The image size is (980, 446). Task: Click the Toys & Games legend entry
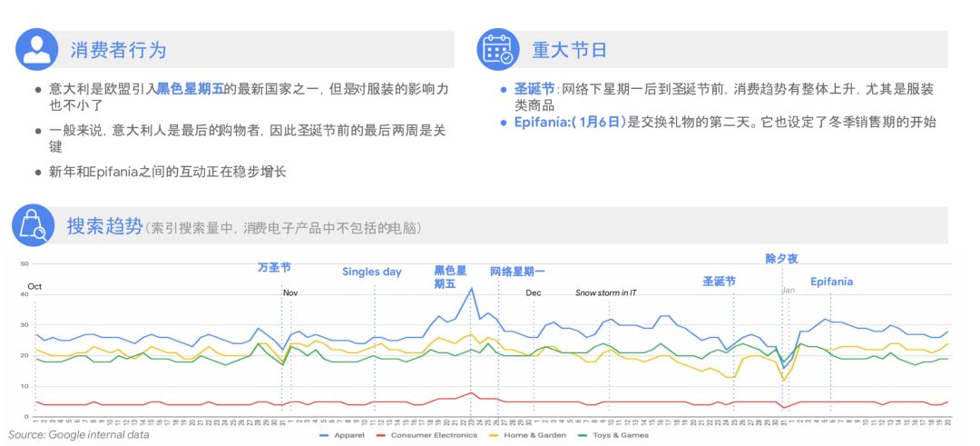point(613,435)
